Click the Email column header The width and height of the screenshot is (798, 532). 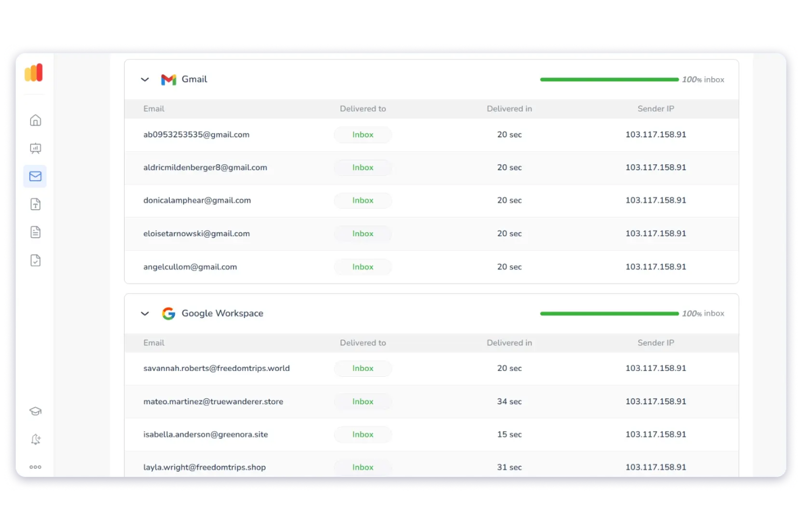154,108
